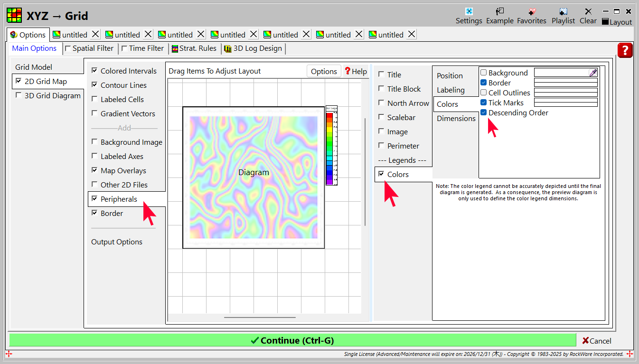Uncheck Descending Order option
This screenshot has width=639, height=364.
pyautogui.click(x=483, y=112)
